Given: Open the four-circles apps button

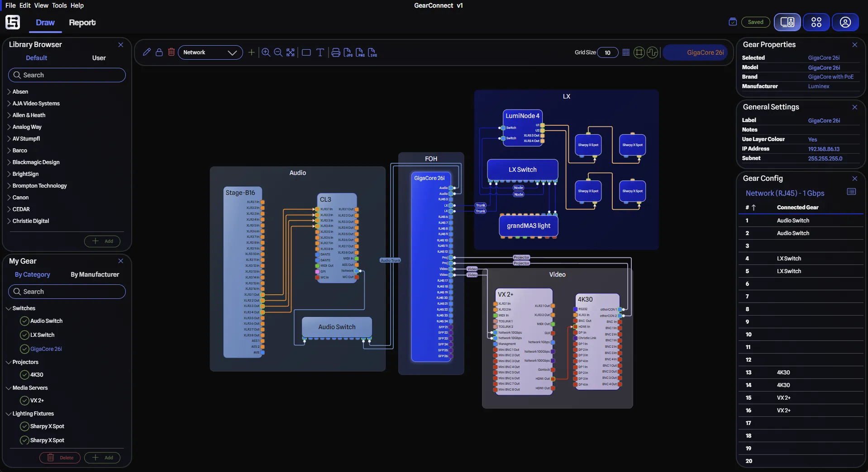Looking at the screenshot, I should point(816,22).
